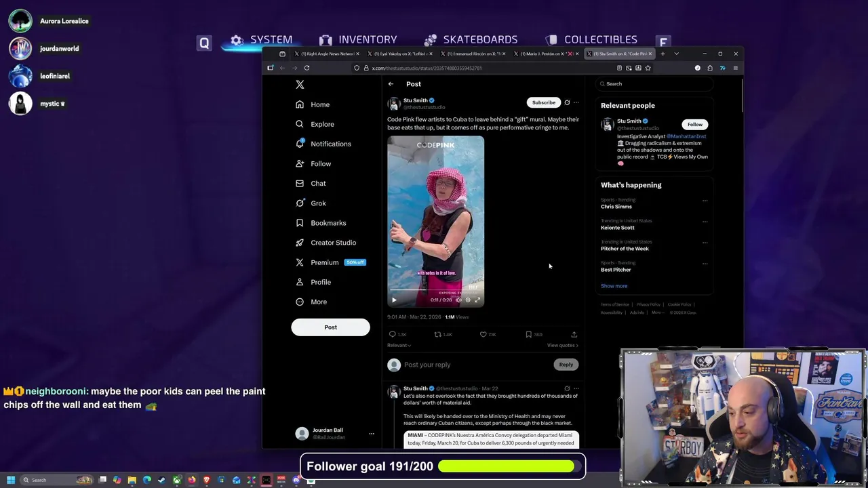Click the Grok icon on the Mar 22 reply
Viewport: 868px width, 488px height.
coord(567,389)
